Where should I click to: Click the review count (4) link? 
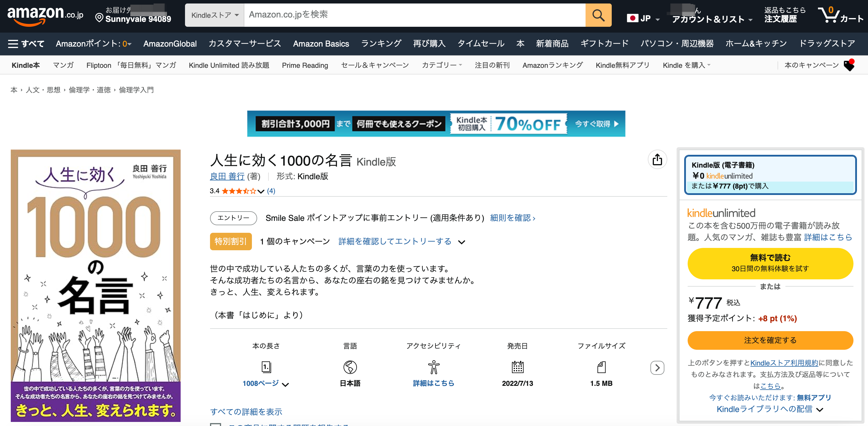[x=271, y=191]
